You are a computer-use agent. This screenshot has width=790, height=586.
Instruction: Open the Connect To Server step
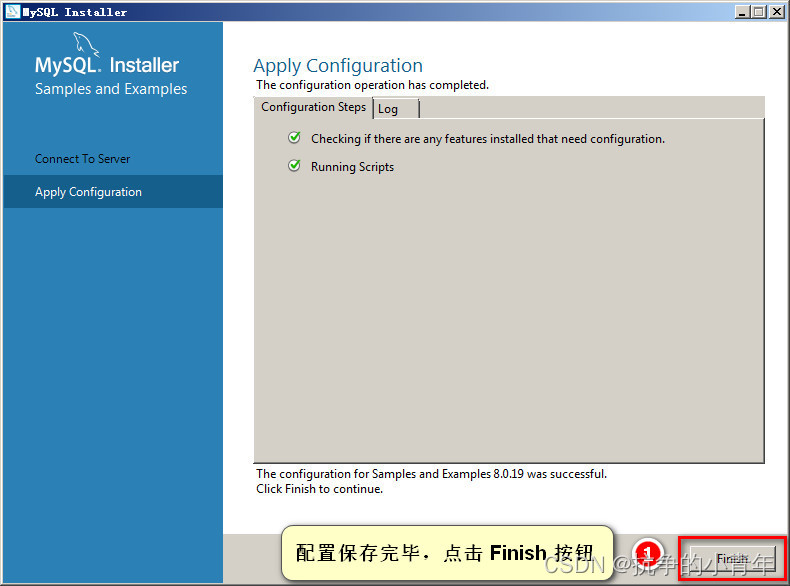point(83,159)
